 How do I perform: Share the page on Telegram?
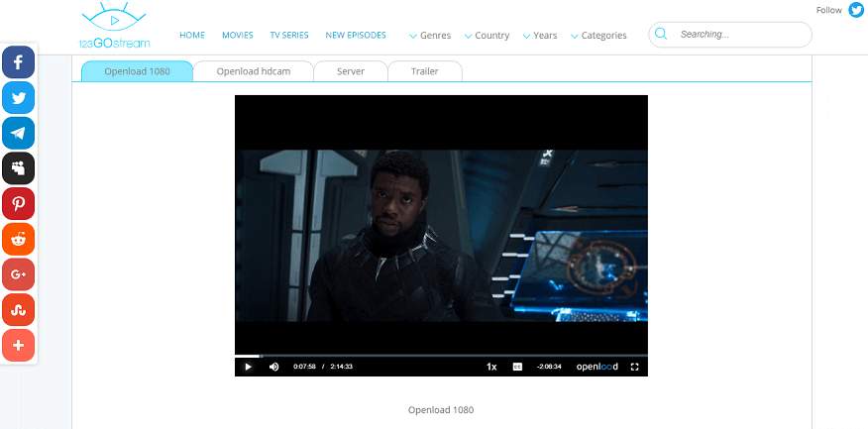pyautogui.click(x=18, y=133)
